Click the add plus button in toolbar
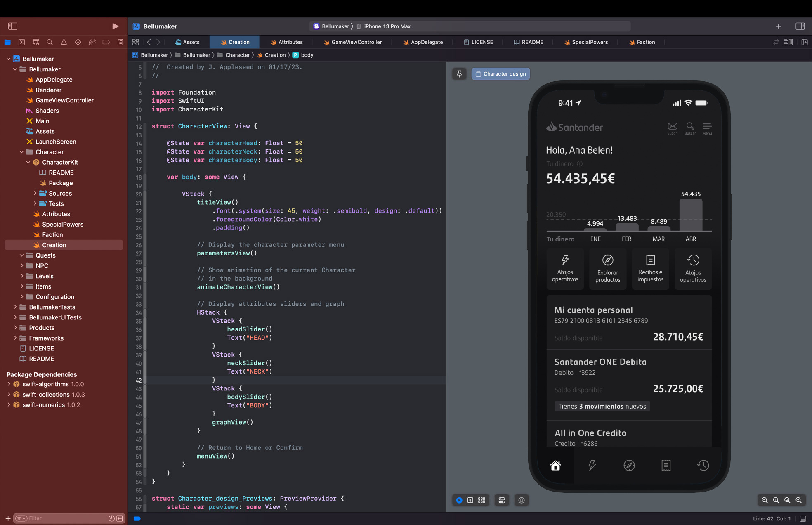The width and height of the screenshot is (812, 525). (x=778, y=26)
